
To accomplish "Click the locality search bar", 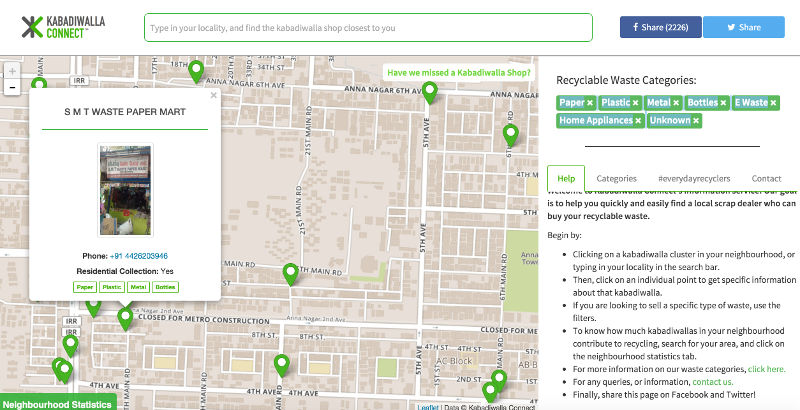I will pos(368,28).
